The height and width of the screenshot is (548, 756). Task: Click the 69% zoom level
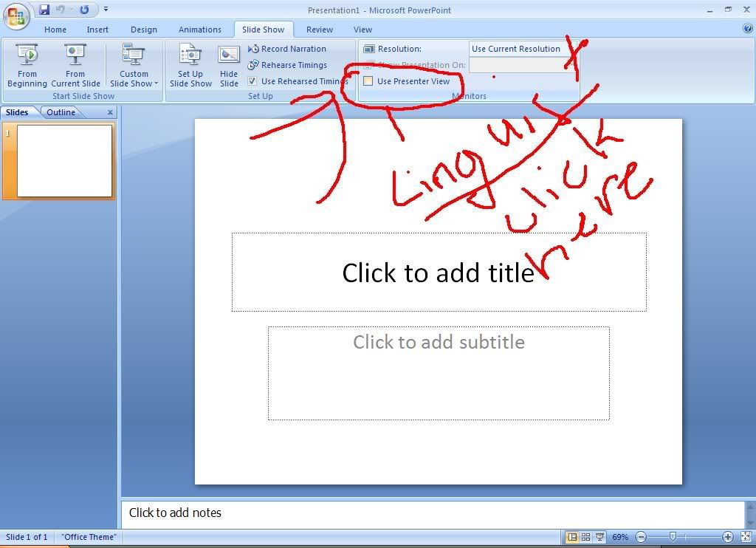click(620, 537)
